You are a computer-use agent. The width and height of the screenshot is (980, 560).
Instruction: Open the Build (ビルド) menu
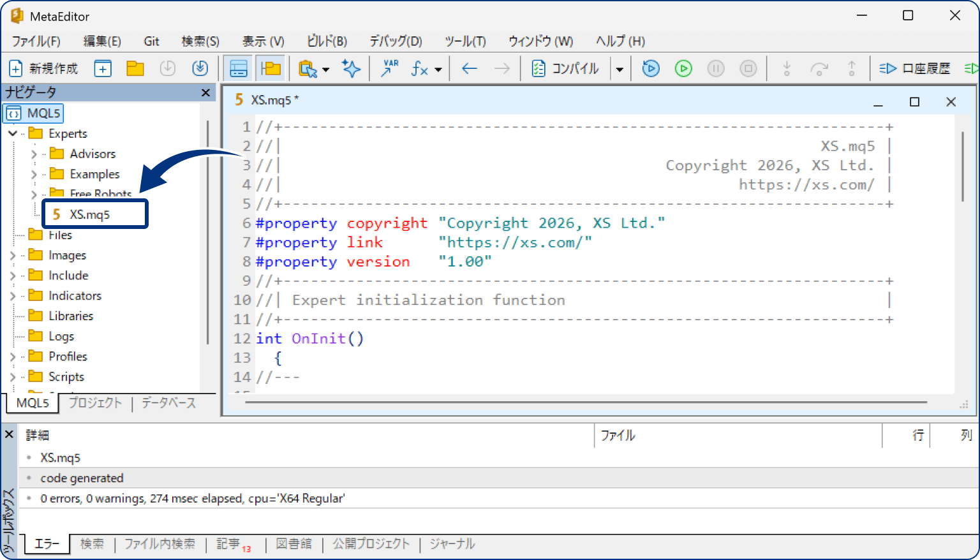(x=327, y=41)
